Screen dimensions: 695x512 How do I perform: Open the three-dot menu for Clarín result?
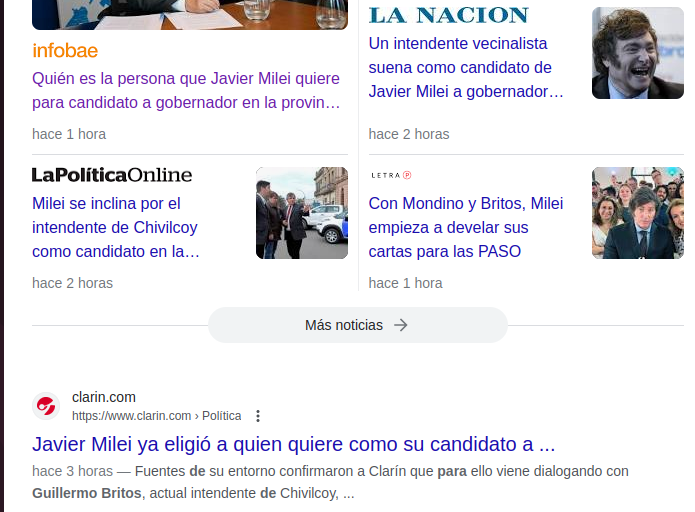pyautogui.click(x=258, y=416)
